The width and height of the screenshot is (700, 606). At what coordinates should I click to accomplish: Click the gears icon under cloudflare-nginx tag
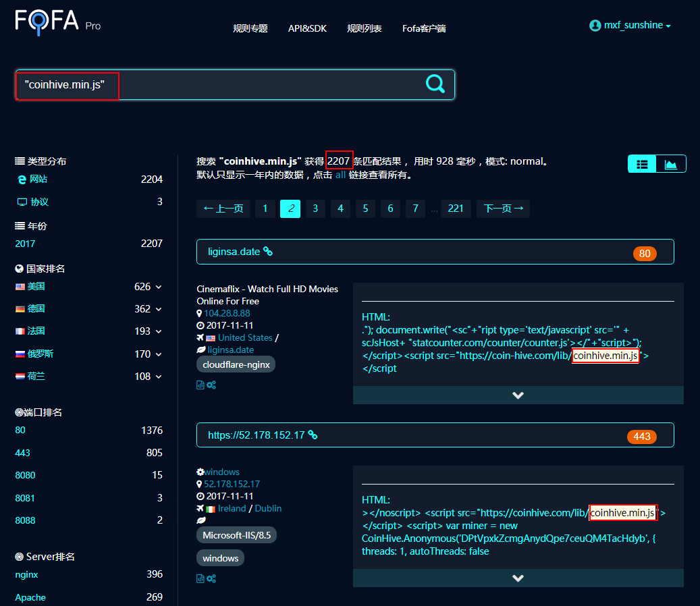(x=211, y=385)
